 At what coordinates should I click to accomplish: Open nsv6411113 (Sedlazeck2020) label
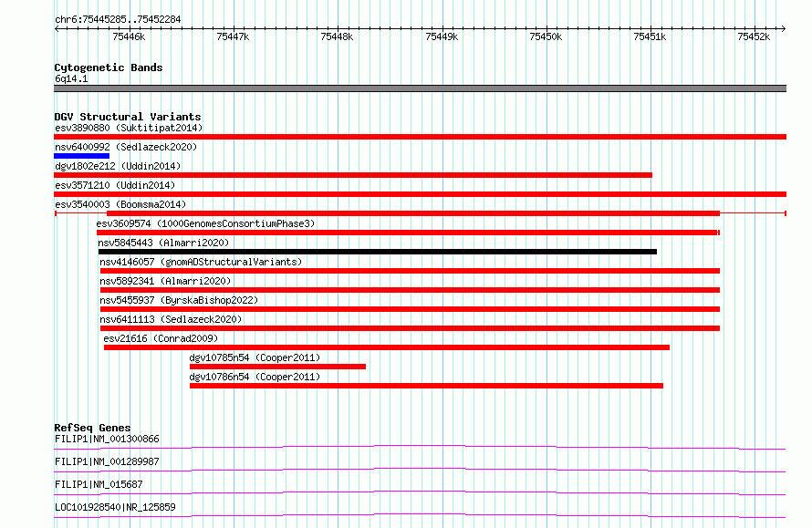171,319
